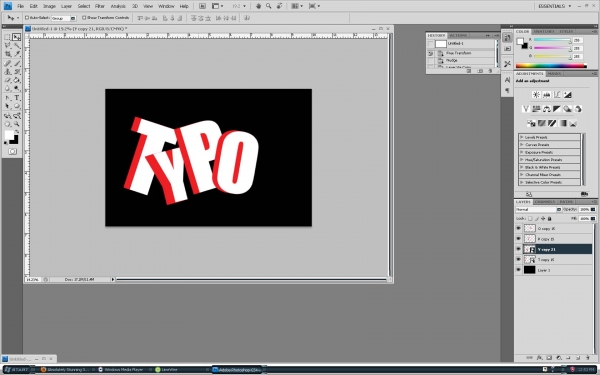Expand Channel Mixer Presets list
600x375 pixels.
pos(522,174)
